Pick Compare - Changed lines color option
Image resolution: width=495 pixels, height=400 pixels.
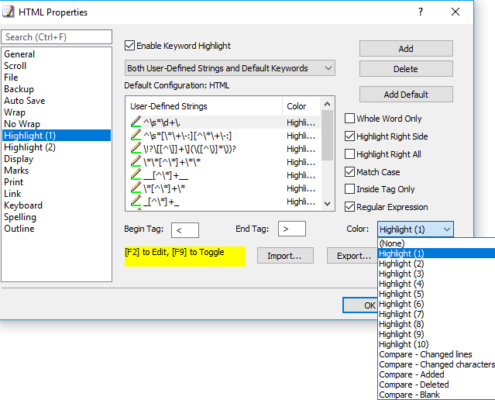point(426,354)
